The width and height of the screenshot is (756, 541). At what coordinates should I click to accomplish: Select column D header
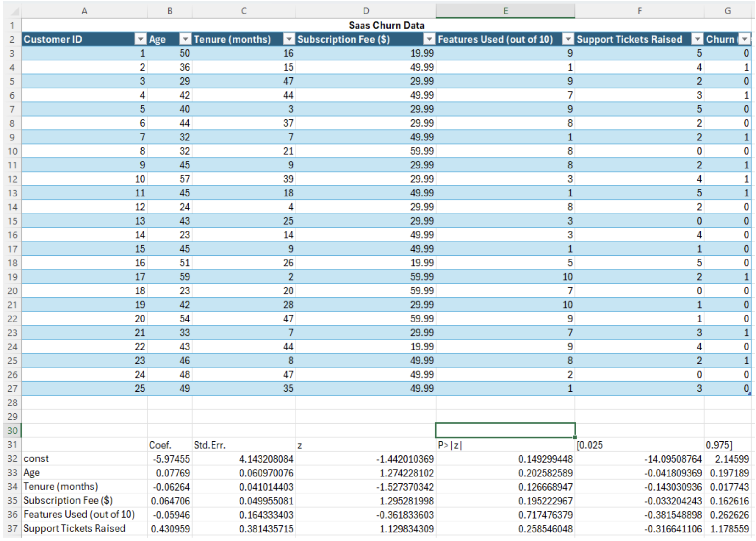tap(366, 11)
